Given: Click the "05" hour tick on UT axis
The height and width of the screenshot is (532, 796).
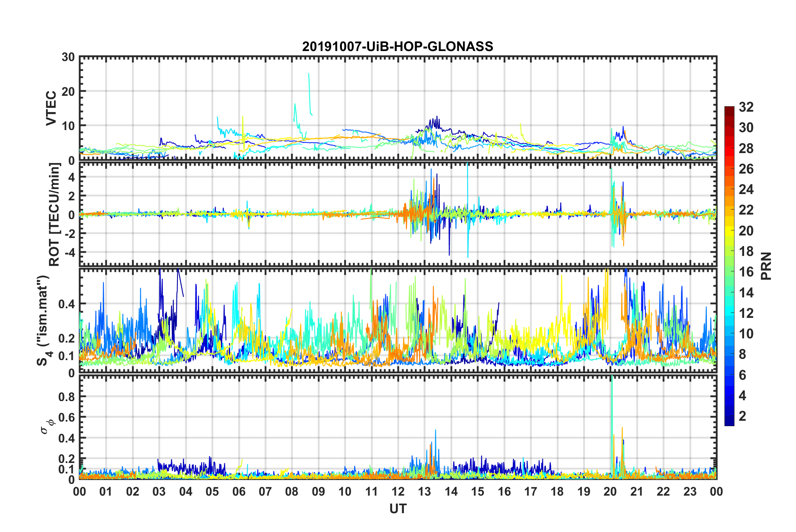Looking at the screenshot, I should tap(212, 491).
